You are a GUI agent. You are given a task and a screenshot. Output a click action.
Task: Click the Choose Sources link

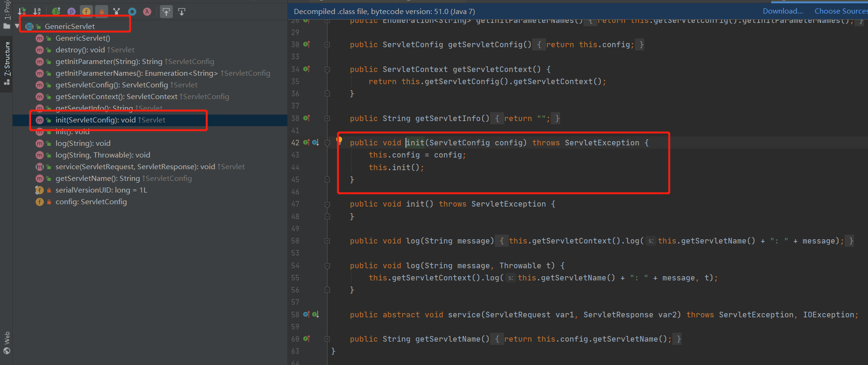(840, 11)
